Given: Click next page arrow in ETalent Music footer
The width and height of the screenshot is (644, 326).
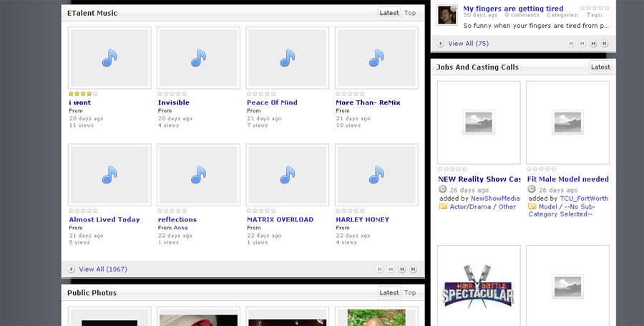Looking at the screenshot, I should point(402,269).
